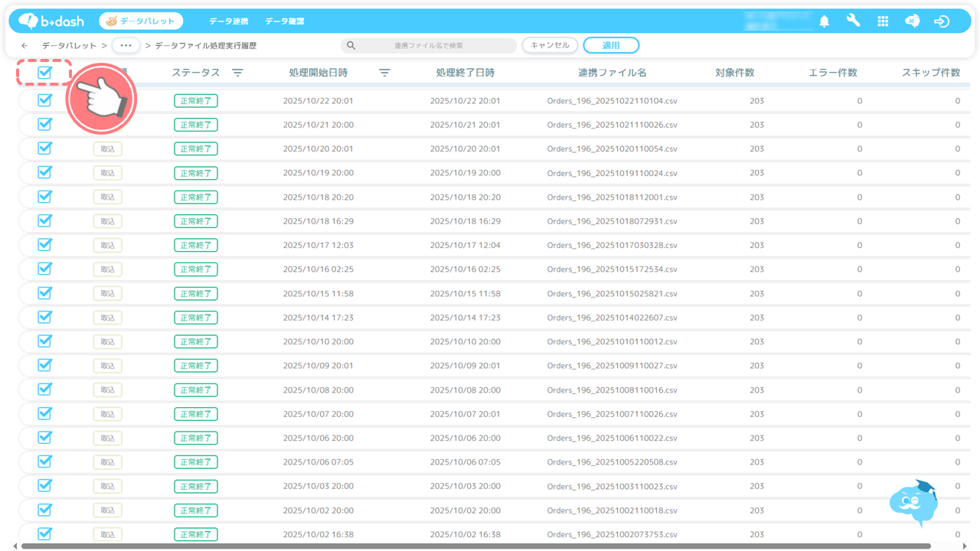Uncheck row for Orders_196_20251020110054.csv
Viewport: 980px width, 551px height.
click(x=44, y=148)
